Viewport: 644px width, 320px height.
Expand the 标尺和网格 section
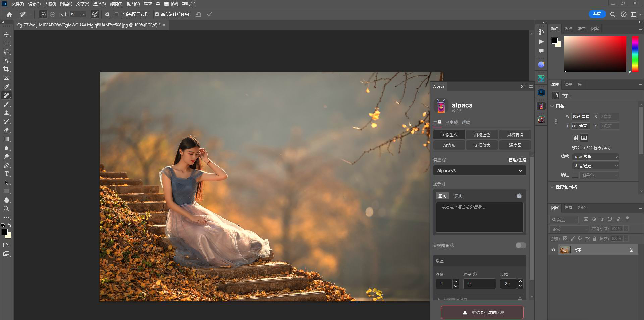pos(552,187)
